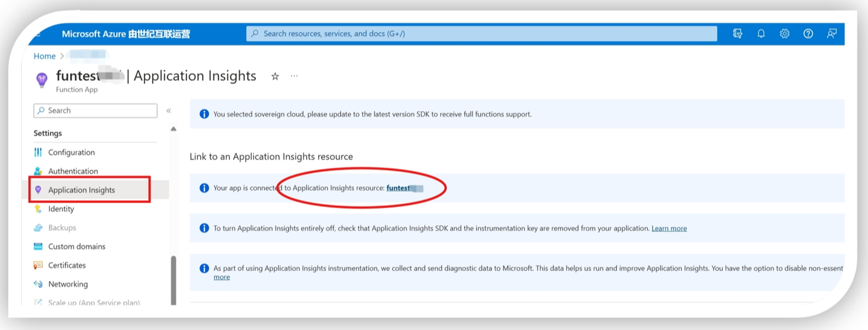Open Networking settings
Viewport: 868px width, 330px height.
click(68, 284)
